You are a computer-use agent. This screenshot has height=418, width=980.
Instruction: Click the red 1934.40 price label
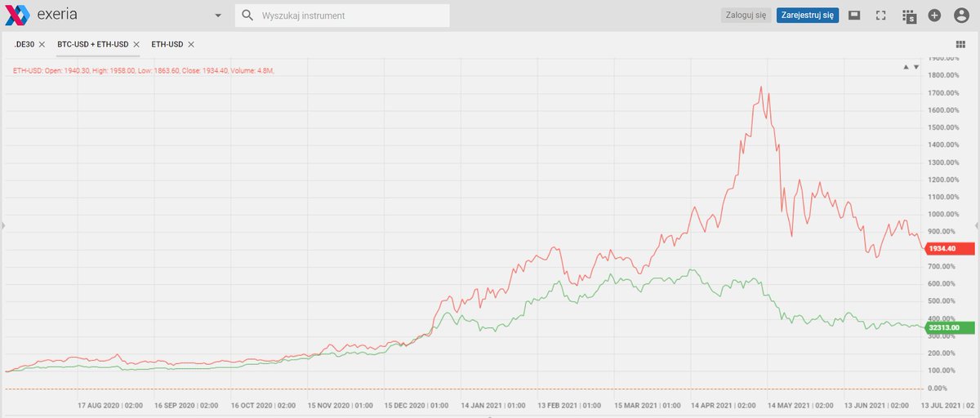tap(951, 249)
